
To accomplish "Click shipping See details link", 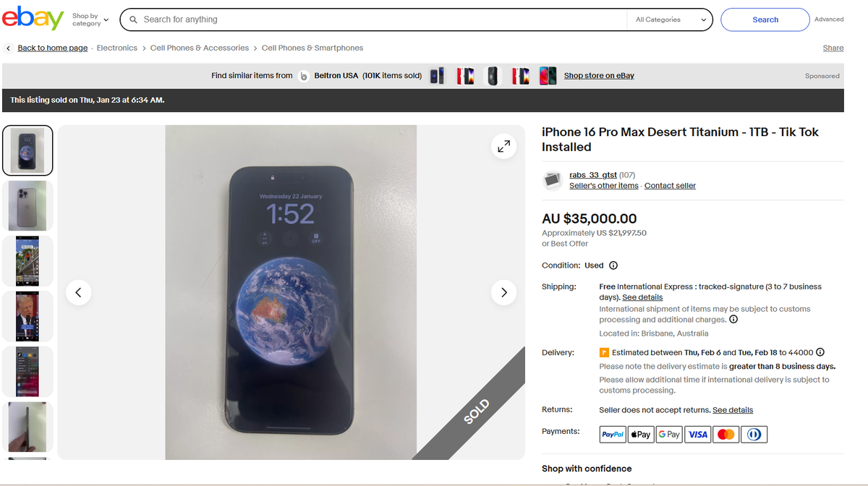I will tap(642, 297).
